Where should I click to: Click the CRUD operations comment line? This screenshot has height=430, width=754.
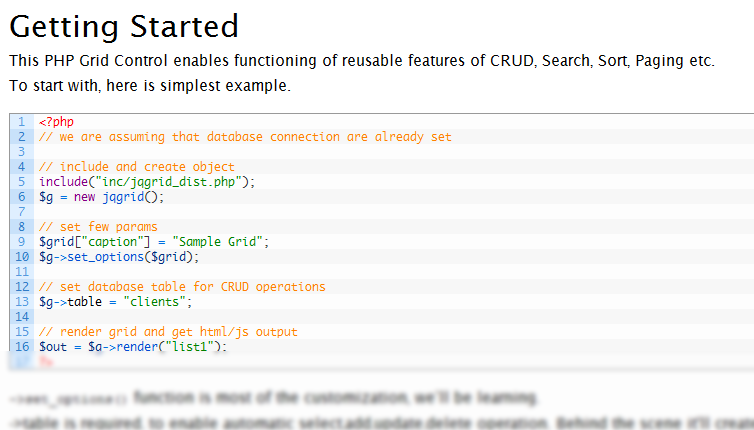[182, 287]
